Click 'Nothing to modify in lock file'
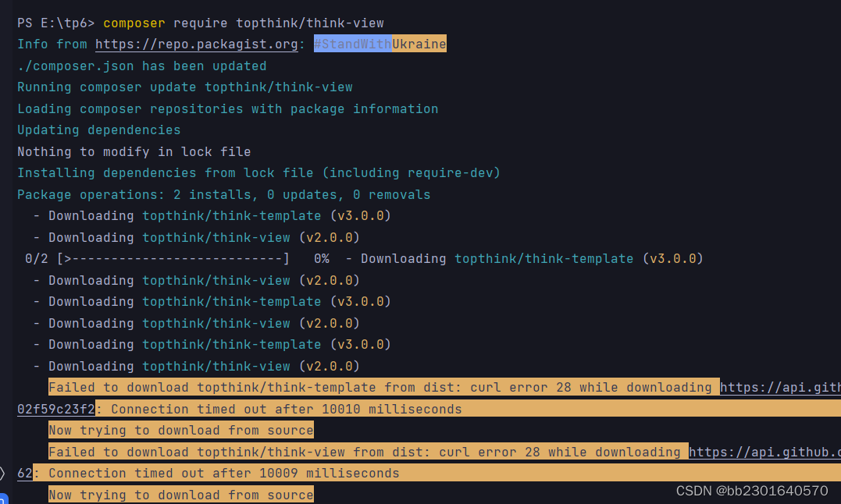This screenshot has width=841, height=504. click(x=134, y=151)
